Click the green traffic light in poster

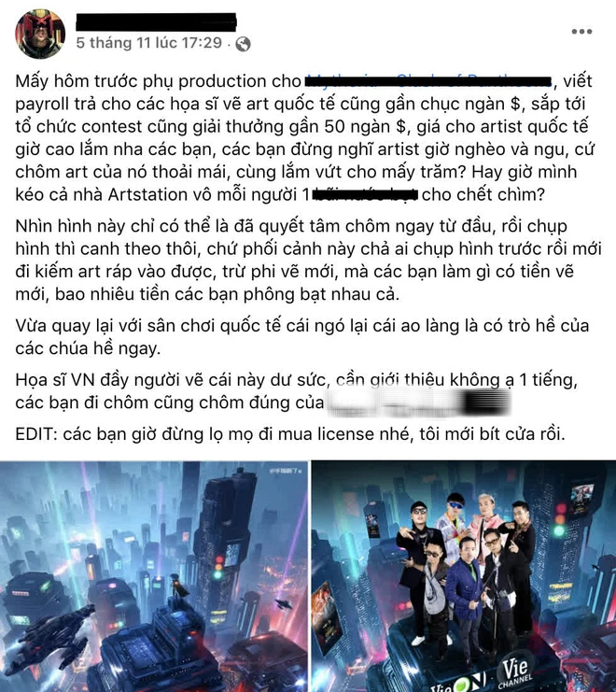560,530
